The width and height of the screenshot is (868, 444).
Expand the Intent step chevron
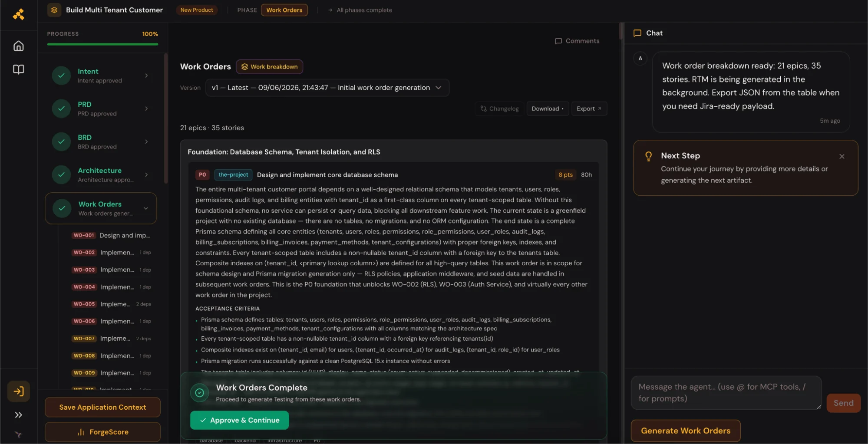click(x=146, y=76)
